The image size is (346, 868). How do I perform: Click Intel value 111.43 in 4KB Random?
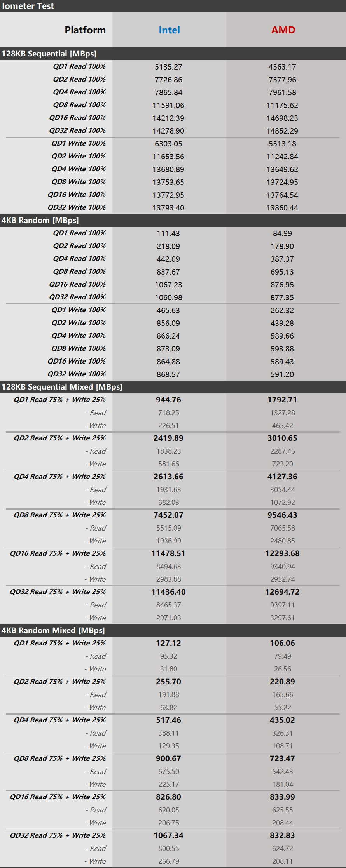pyautogui.click(x=168, y=233)
